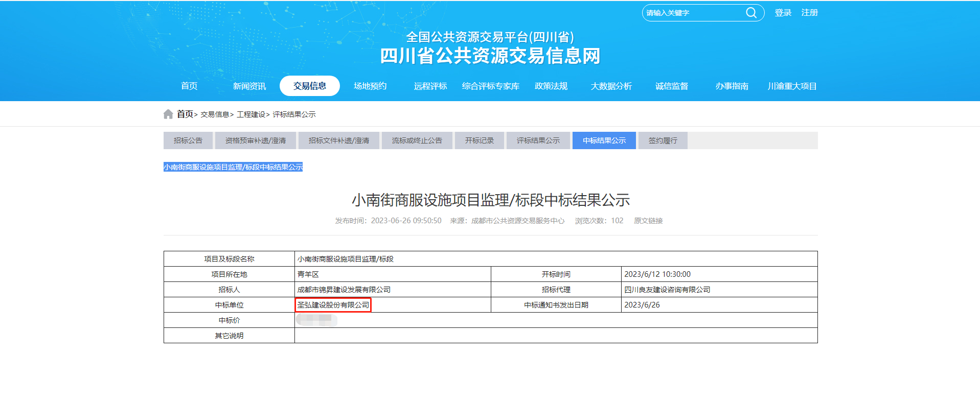Click the home icon in breadcrumb
This screenshot has height=402, width=980.
[168, 114]
